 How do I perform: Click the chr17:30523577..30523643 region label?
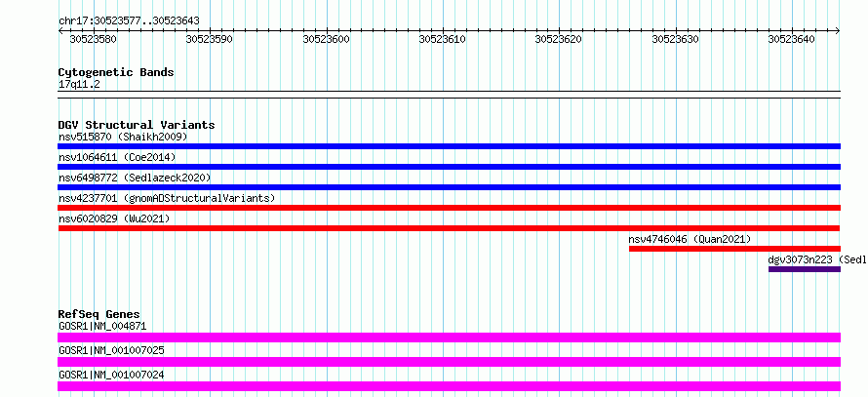tap(129, 21)
